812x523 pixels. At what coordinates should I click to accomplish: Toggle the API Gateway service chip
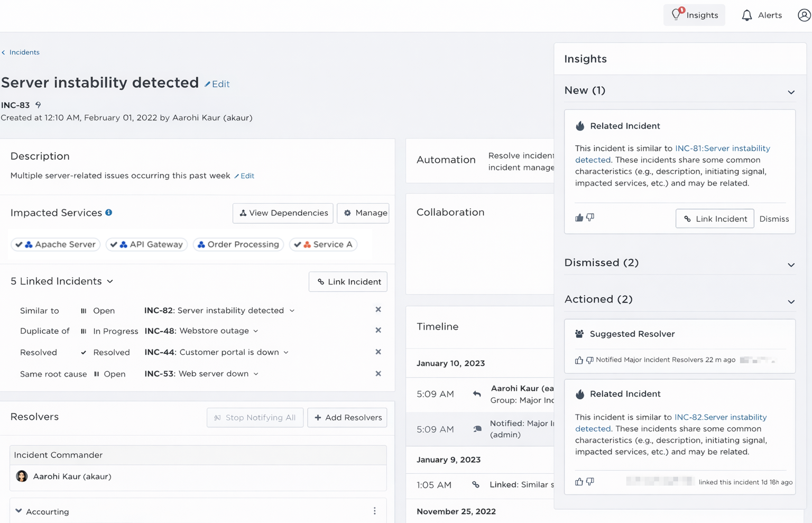point(147,245)
